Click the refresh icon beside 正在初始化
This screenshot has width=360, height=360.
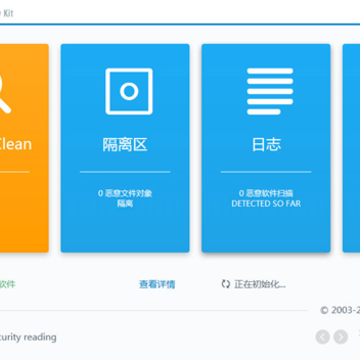point(226,284)
